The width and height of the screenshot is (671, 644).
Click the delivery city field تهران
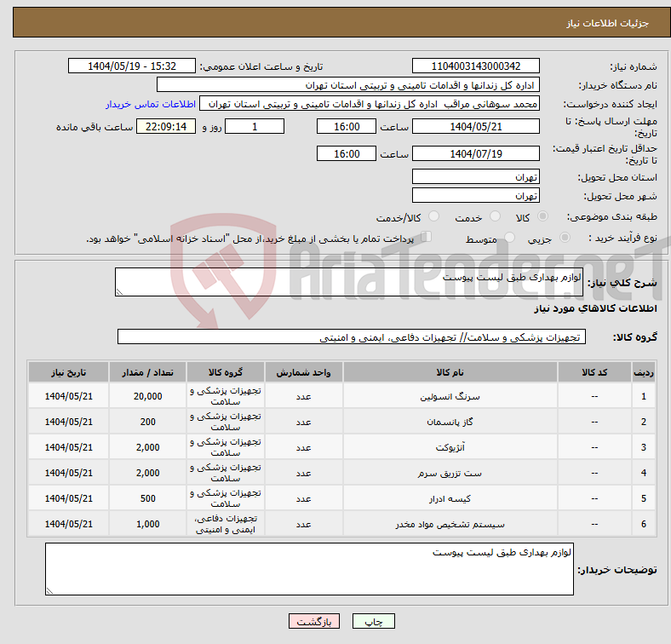pos(475,195)
